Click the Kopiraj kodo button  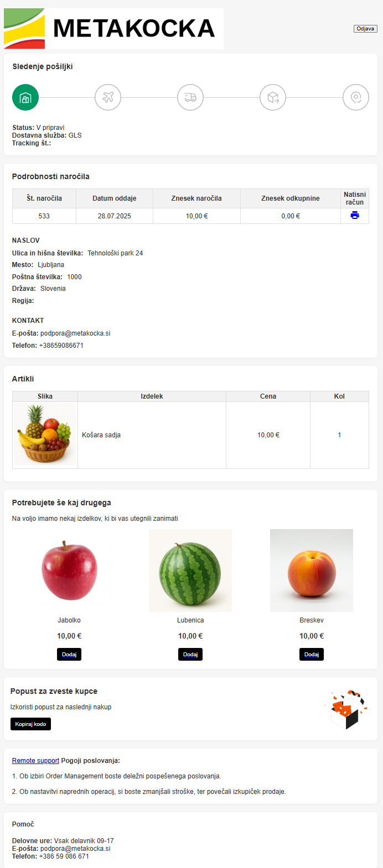point(30,724)
